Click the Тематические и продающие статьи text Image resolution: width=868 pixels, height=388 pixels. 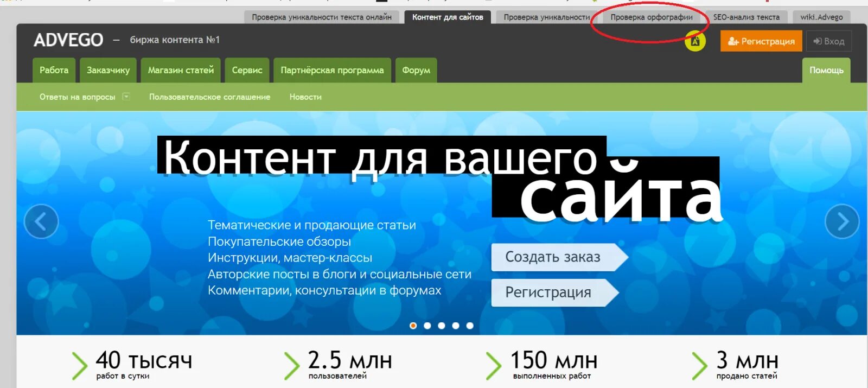pyautogui.click(x=312, y=225)
